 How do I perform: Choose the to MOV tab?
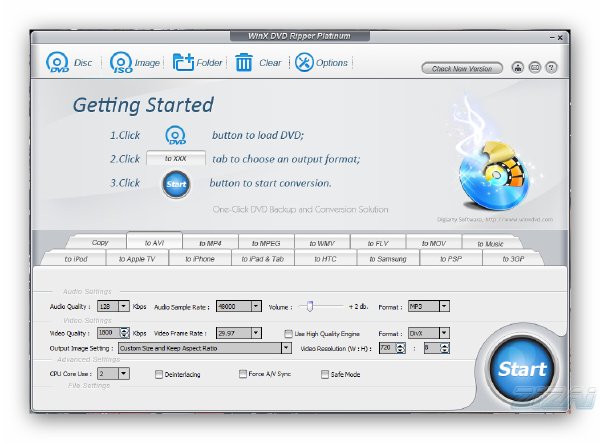(434, 243)
